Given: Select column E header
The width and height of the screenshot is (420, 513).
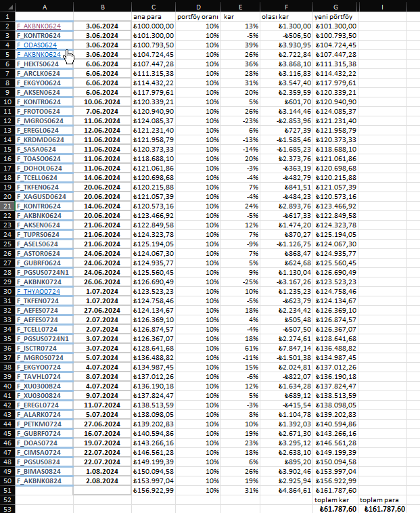Looking at the screenshot, I should point(241,7).
